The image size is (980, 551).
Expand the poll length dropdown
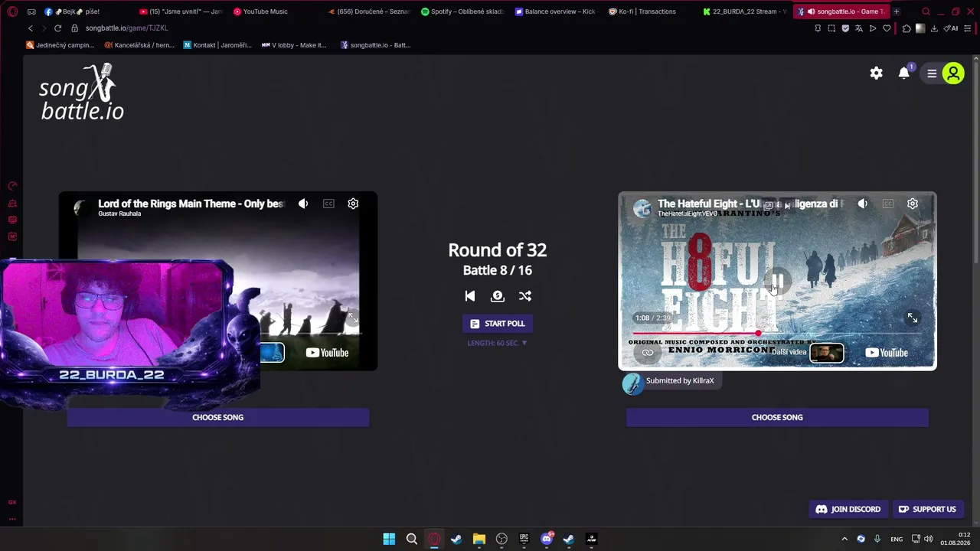point(498,343)
